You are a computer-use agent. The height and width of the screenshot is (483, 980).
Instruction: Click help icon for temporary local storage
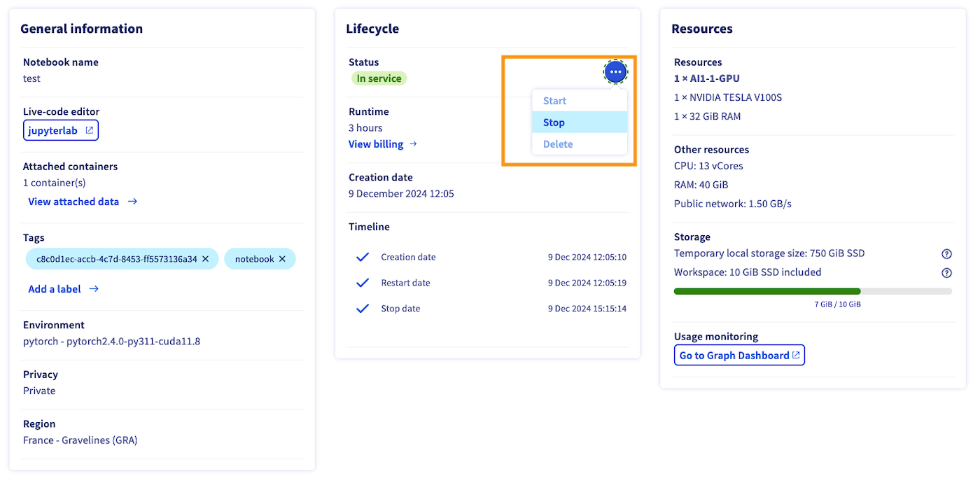coord(946,254)
